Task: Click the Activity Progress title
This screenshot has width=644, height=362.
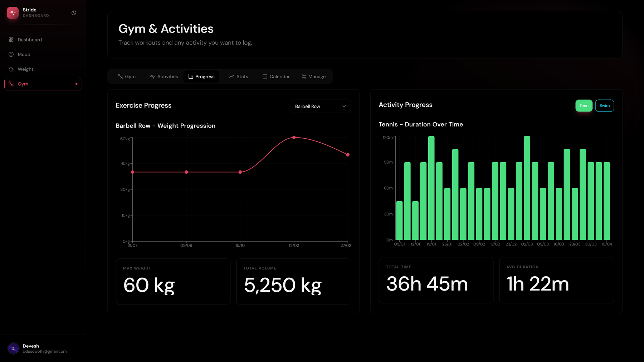Action: click(x=406, y=105)
